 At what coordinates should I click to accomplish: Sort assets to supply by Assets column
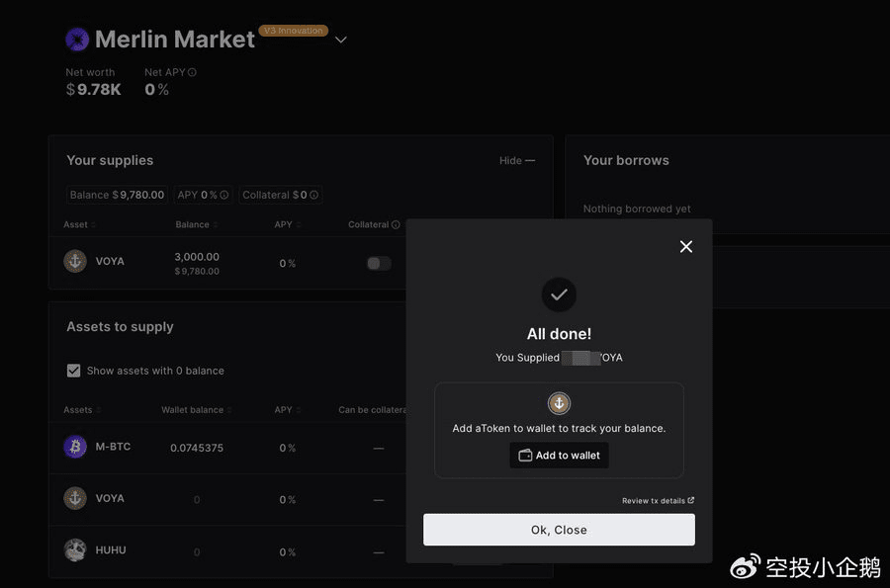click(82, 410)
